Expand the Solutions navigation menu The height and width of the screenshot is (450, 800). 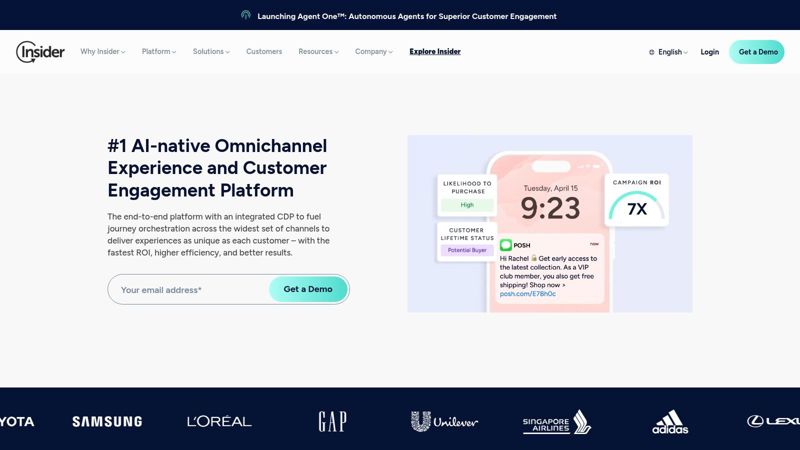[211, 52]
